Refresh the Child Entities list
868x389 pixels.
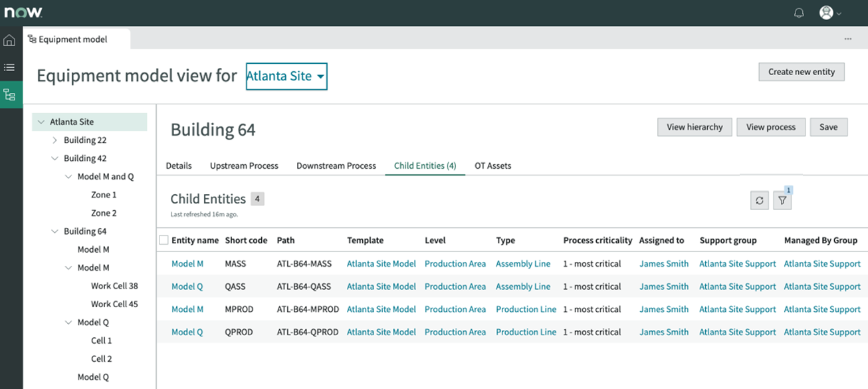click(x=760, y=200)
